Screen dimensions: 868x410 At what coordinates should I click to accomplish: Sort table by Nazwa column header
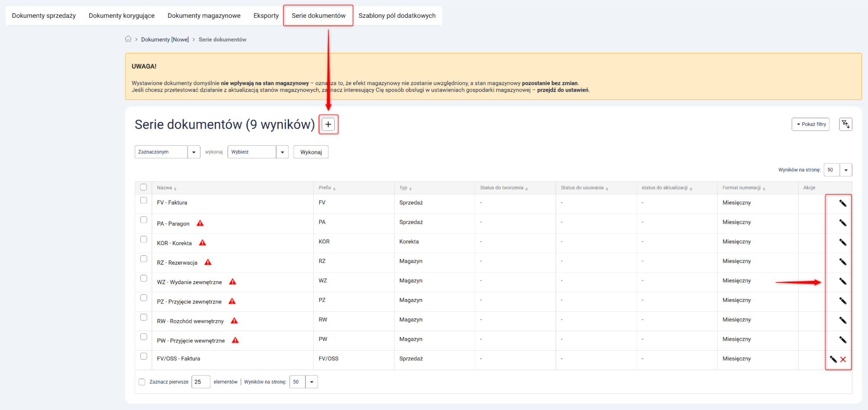click(165, 188)
